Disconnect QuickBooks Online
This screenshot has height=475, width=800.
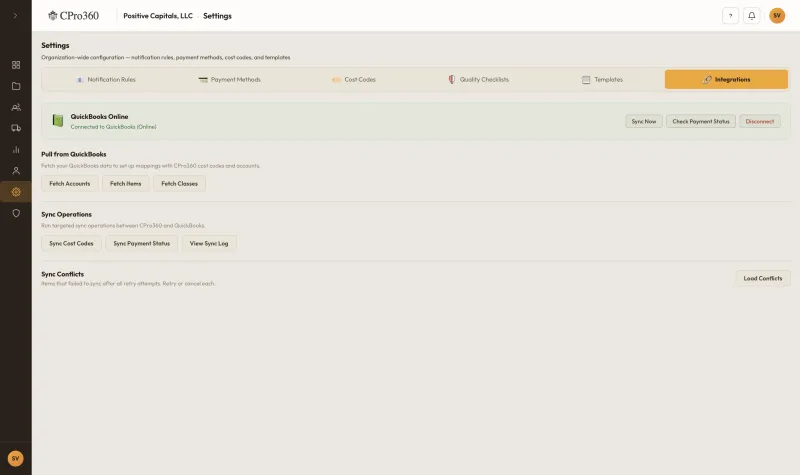[x=760, y=121]
